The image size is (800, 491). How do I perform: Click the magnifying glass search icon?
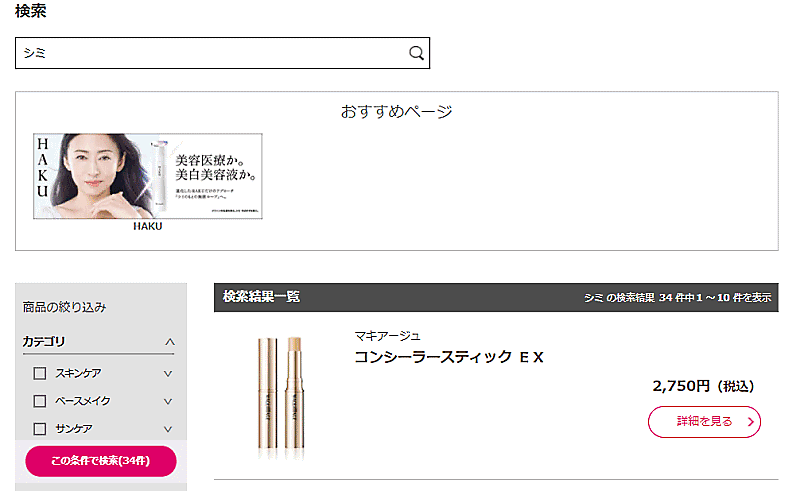[x=416, y=54]
